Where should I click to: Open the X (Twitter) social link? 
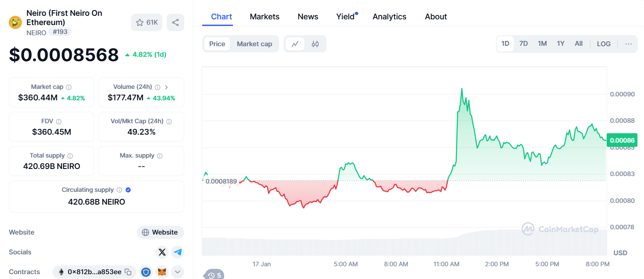coord(162,252)
